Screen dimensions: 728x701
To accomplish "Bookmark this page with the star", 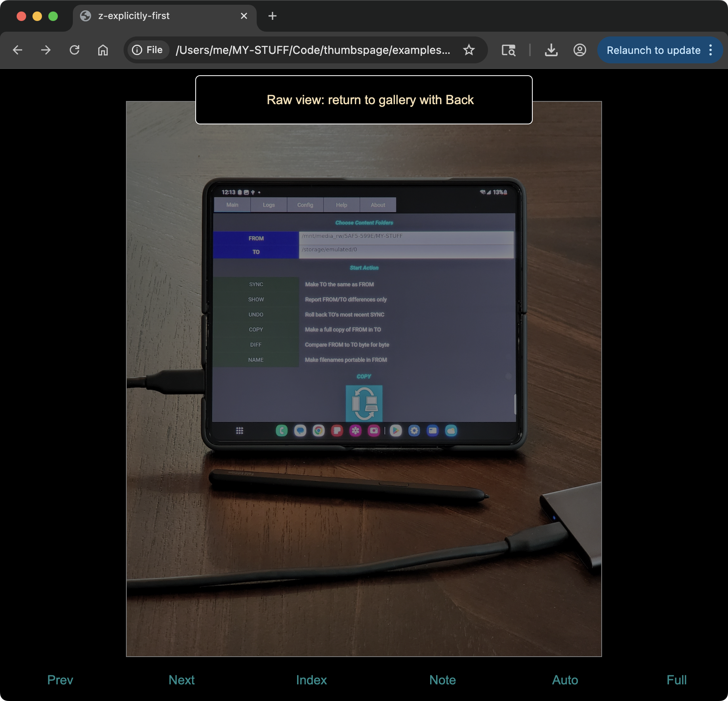I will 469,50.
